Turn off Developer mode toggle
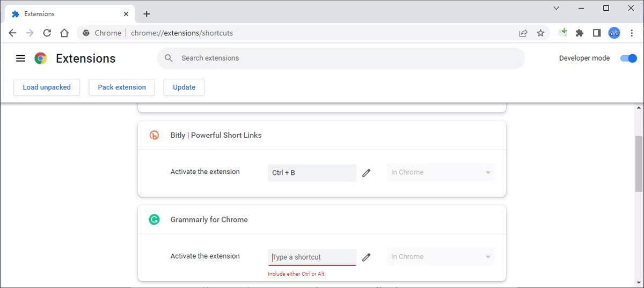644x288 pixels. click(628, 58)
